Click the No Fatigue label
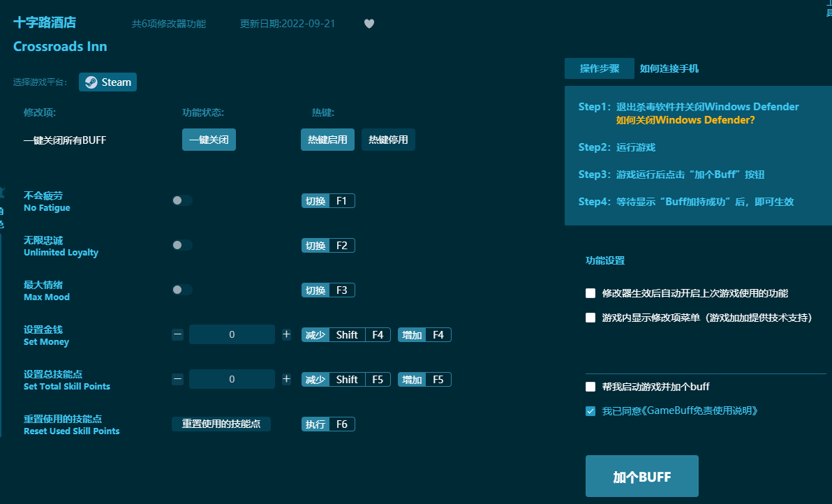 coord(47,208)
